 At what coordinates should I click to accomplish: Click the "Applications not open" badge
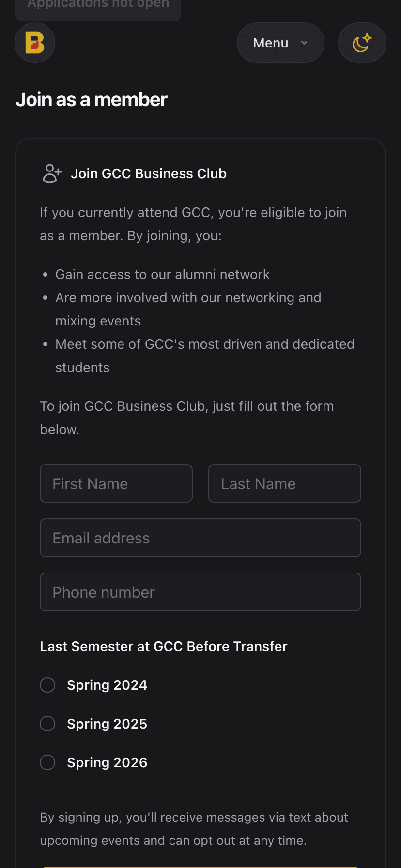(x=98, y=6)
